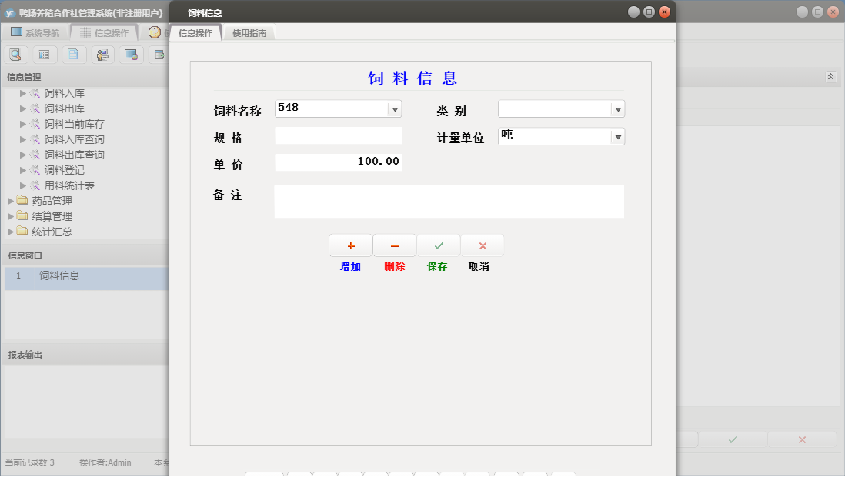The image size is (845, 504).
Task: Click the 当前记录数 3 status text
Action: pyautogui.click(x=30, y=462)
